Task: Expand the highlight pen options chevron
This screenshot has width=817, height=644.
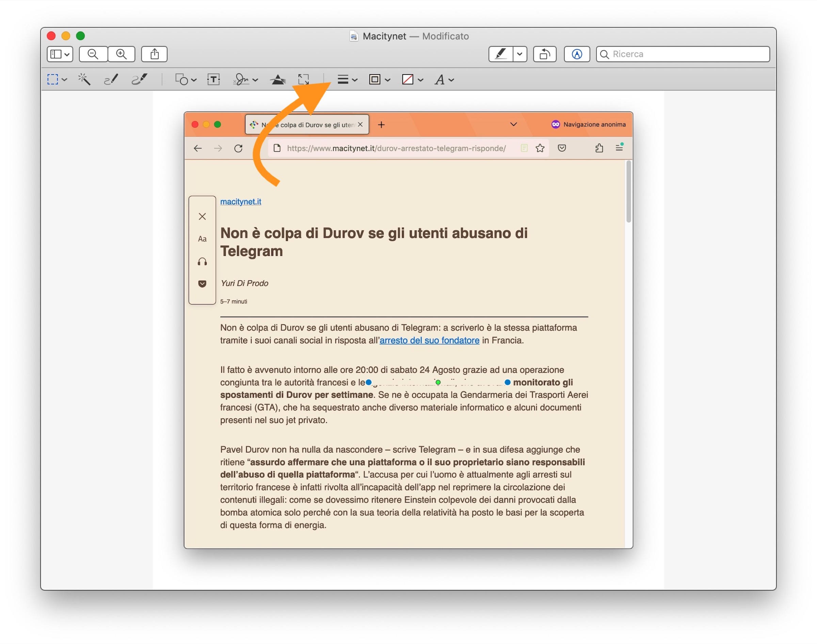Action: coord(519,54)
